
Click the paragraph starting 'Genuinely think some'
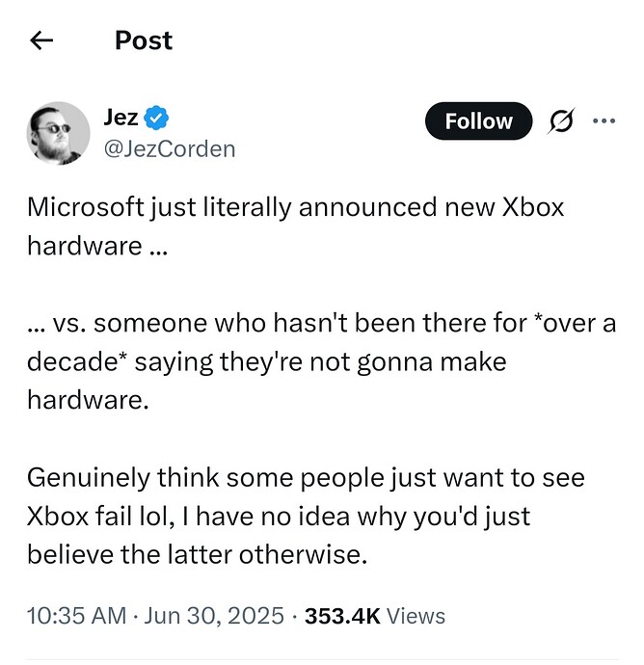coord(306,516)
